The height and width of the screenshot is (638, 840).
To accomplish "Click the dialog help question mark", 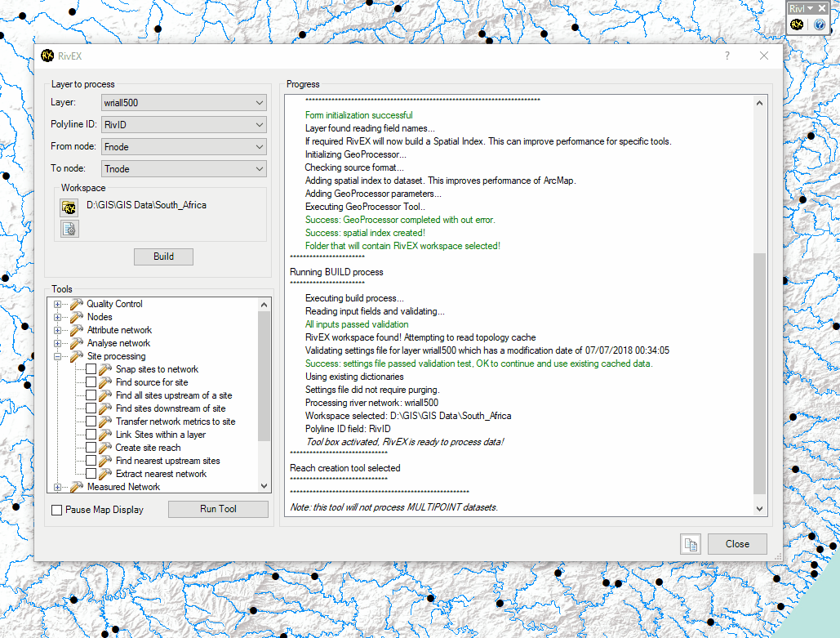I will coord(727,56).
